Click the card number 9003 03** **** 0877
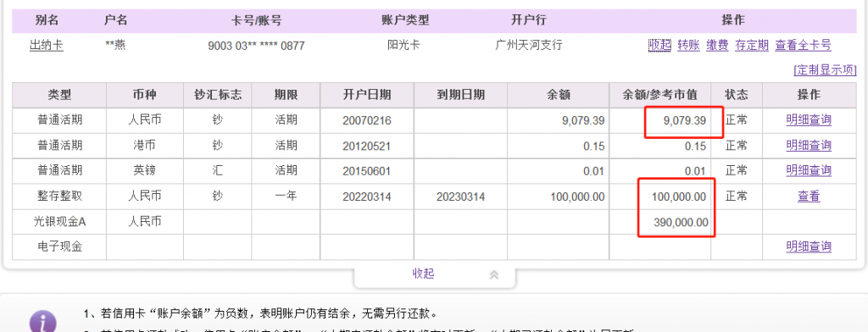868x332 pixels. pos(256,46)
